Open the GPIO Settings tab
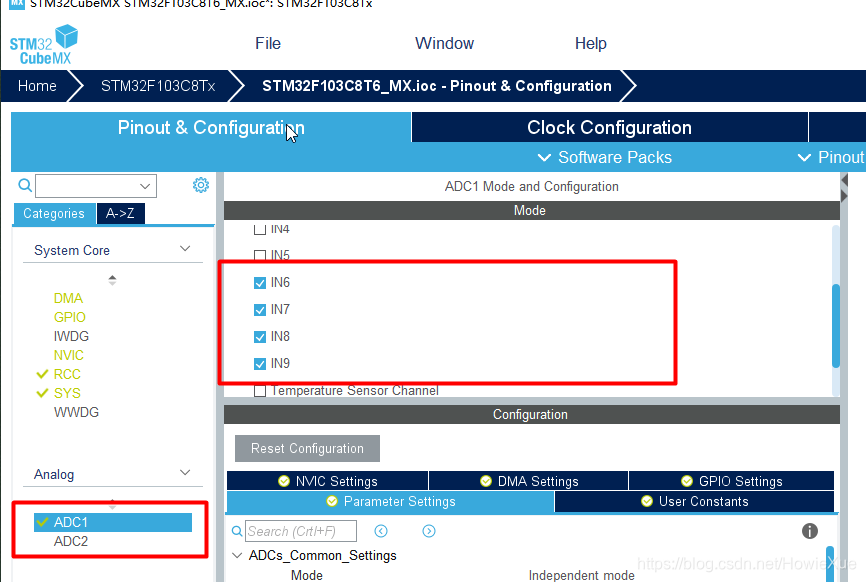Image resolution: width=866 pixels, height=582 pixels. (731, 481)
